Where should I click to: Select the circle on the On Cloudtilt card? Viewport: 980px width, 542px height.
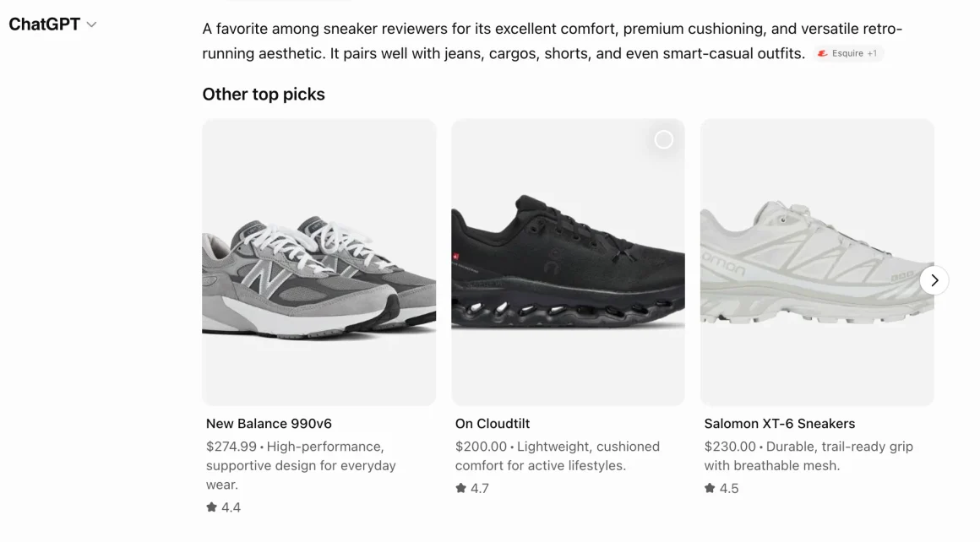664,139
